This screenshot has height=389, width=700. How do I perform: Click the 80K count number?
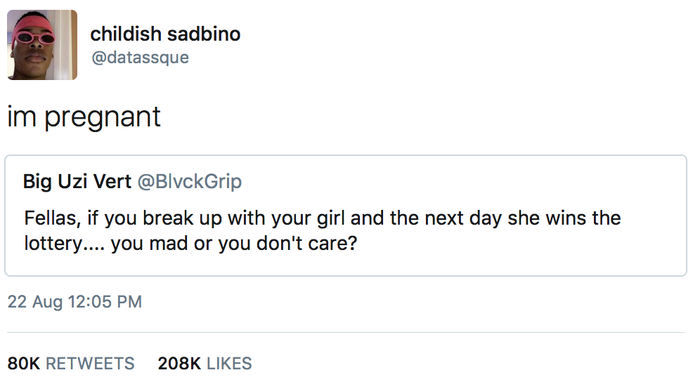tap(24, 364)
